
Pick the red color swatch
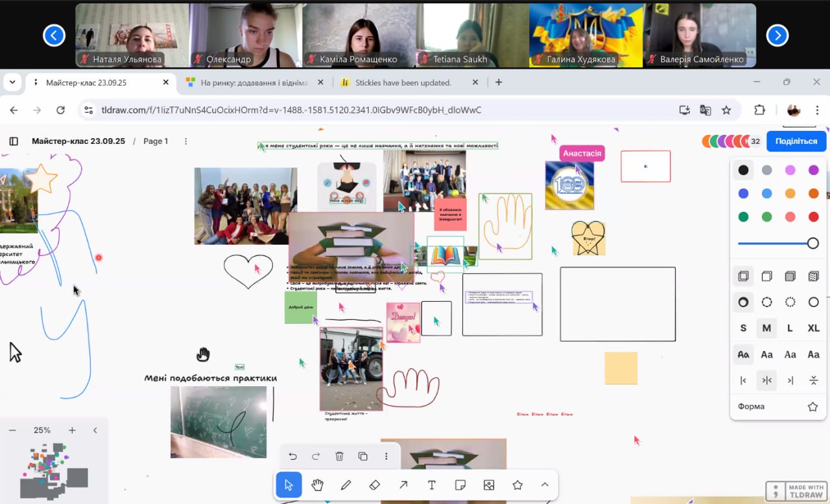813,217
